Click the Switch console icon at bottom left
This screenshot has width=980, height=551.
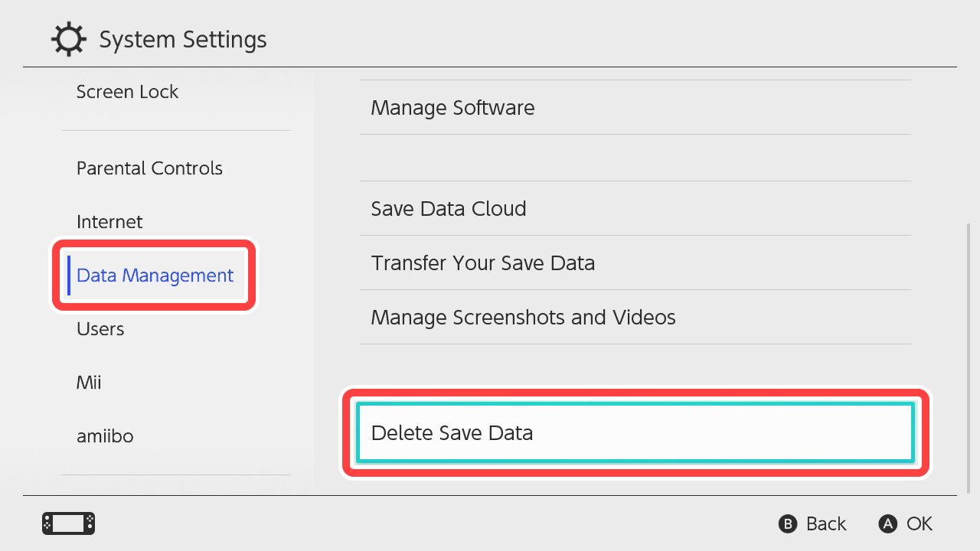point(68,523)
